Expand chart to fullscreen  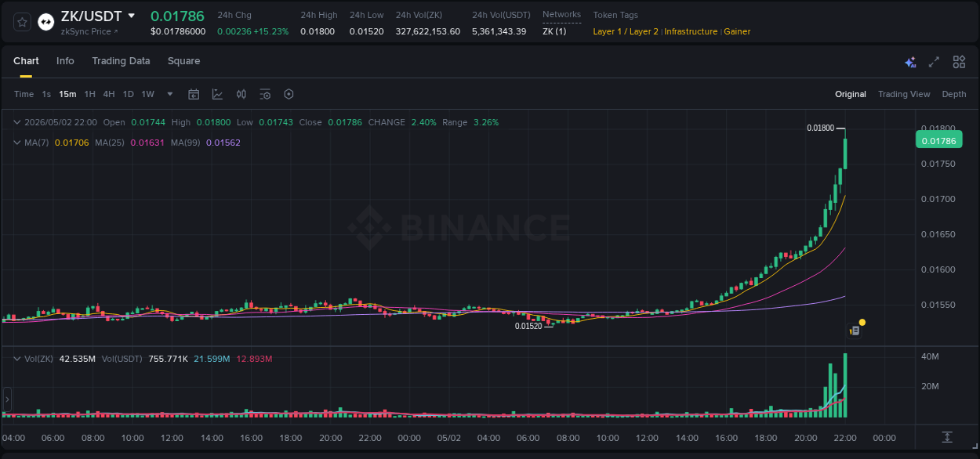pos(934,62)
